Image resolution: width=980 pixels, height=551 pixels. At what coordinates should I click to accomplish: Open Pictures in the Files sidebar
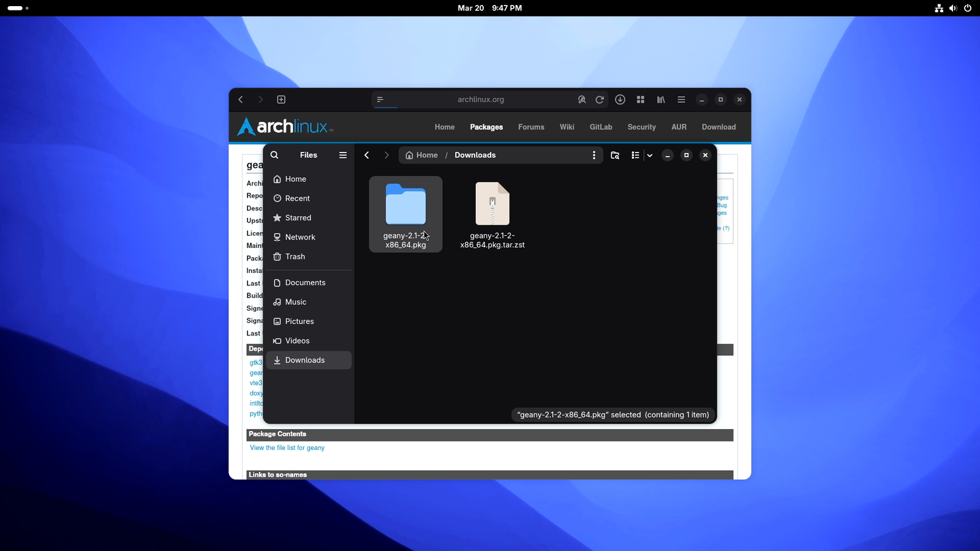click(x=309, y=321)
